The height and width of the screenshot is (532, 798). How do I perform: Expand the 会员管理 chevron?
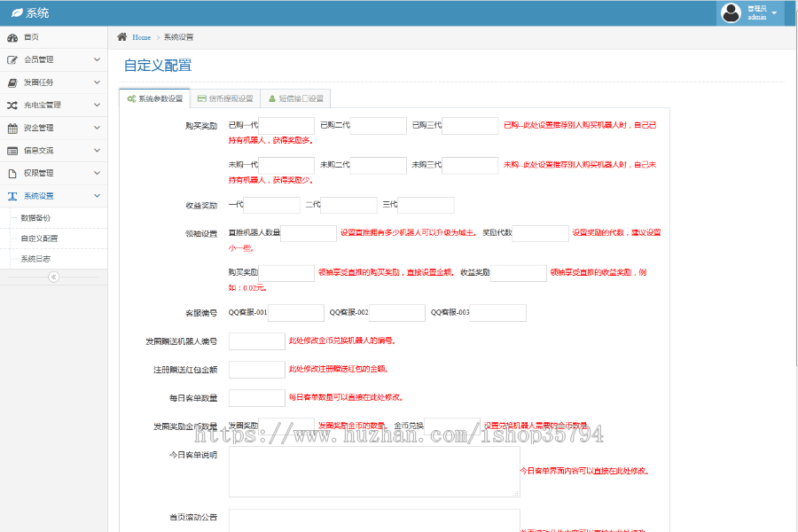(97, 59)
